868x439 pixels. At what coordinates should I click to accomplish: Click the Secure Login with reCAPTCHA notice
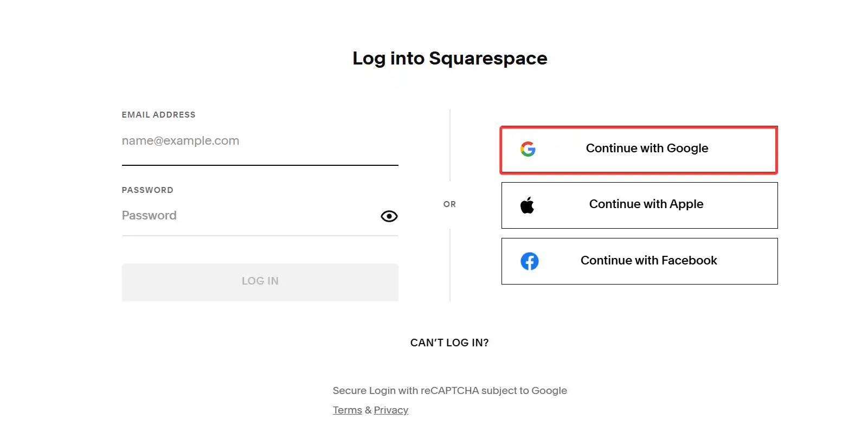pos(449,391)
